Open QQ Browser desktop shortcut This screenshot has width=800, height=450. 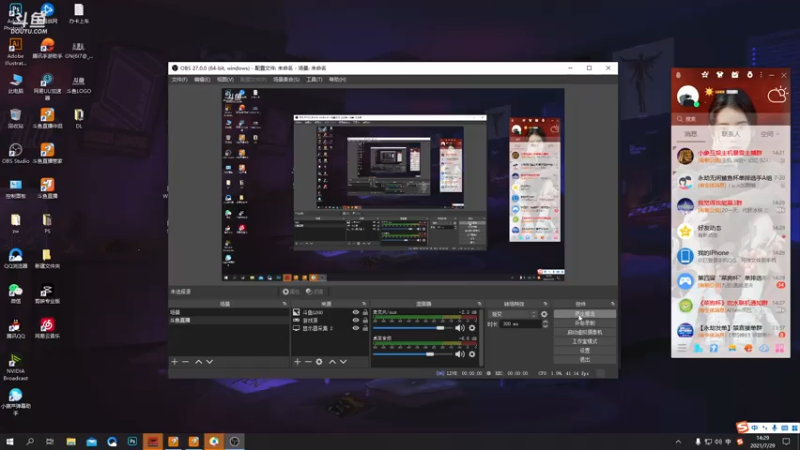pos(15,258)
